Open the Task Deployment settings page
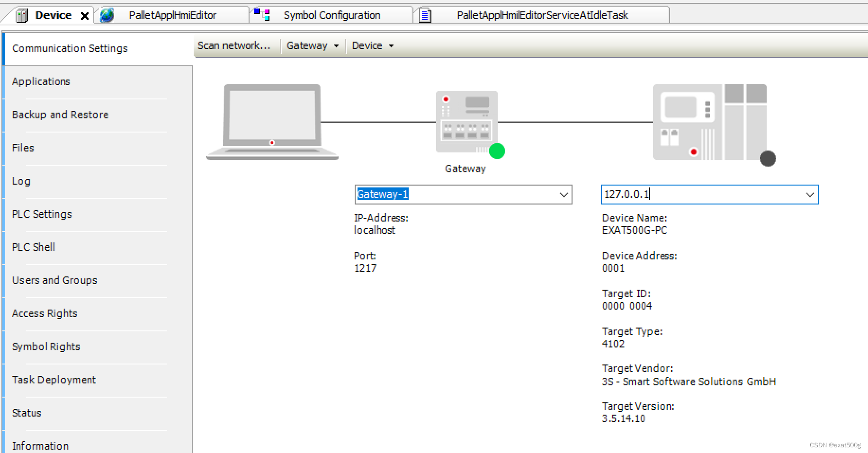 click(54, 379)
